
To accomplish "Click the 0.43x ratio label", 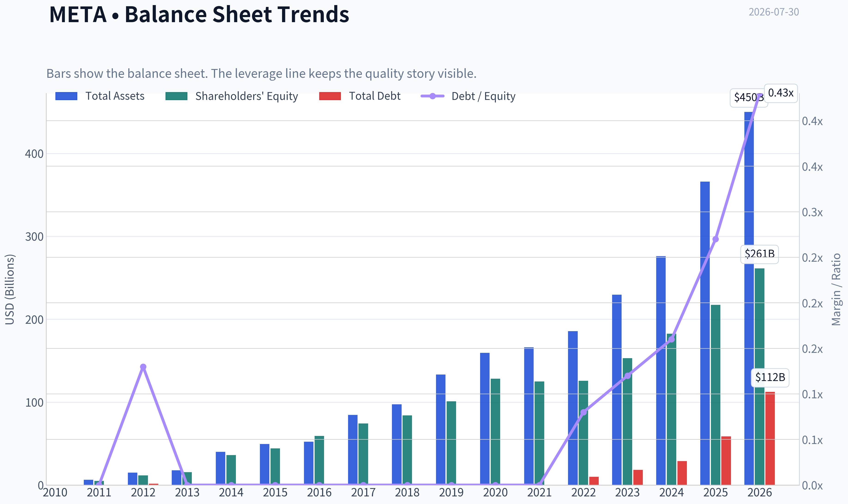I will pos(781,93).
